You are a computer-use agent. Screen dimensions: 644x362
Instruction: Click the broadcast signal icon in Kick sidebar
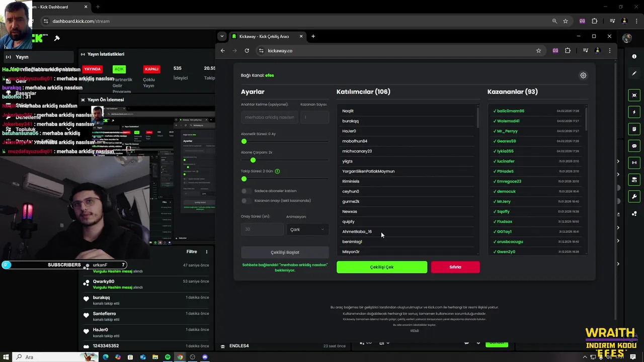pyautogui.click(x=634, y=162)
